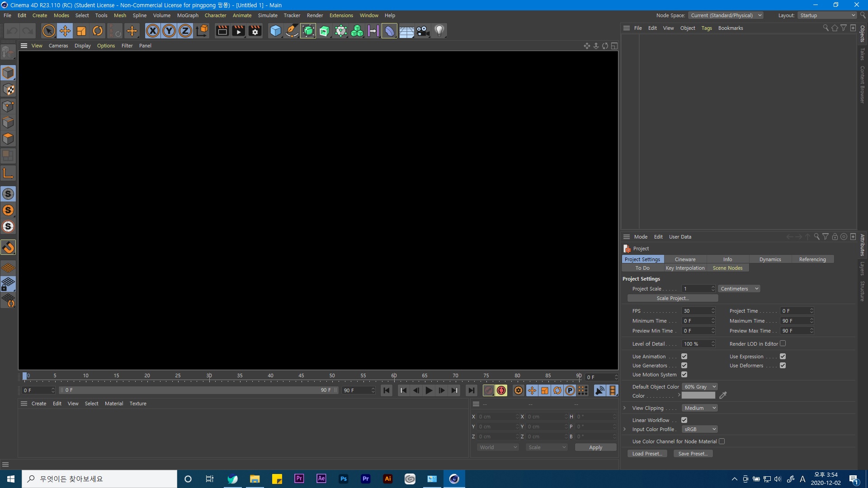This screenshot has height=488, width=868.
Task: Switch to Texture mode in left palette
Action: point(8,89)
